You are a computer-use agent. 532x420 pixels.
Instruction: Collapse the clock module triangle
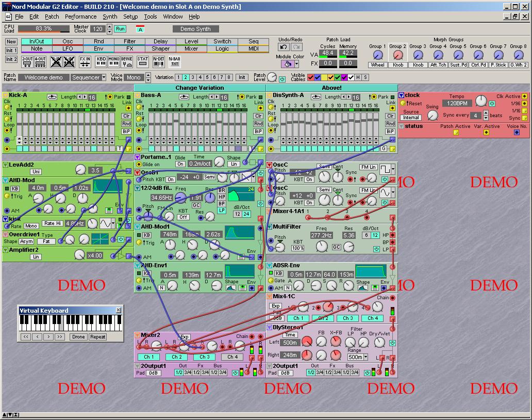click(402, 95)
